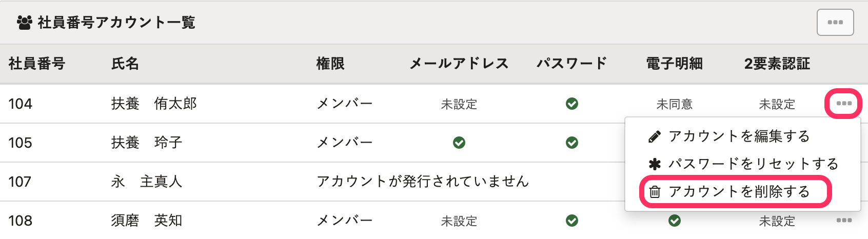Click the name 永 主真人

click(x=147, y=182)
